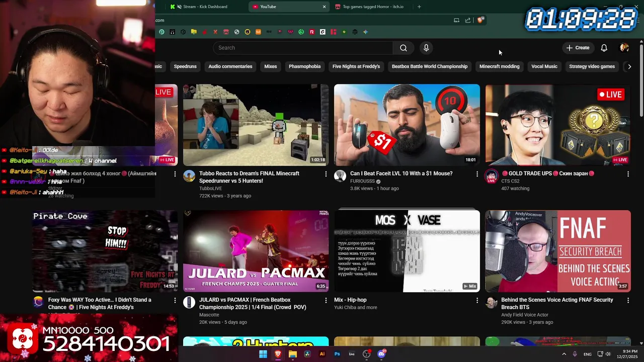Open File Explorer from taskbar
The width and height of the screenshot is (644, 362).
coord(293,354)
